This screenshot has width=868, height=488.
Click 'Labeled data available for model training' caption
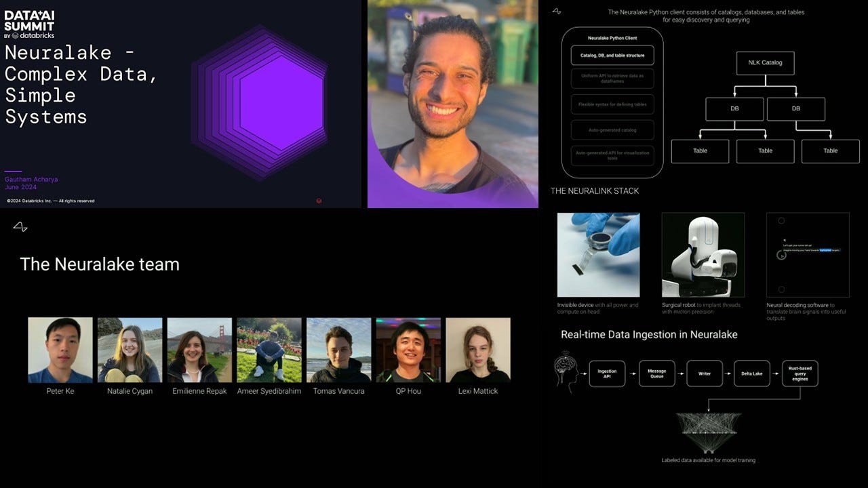708,460
